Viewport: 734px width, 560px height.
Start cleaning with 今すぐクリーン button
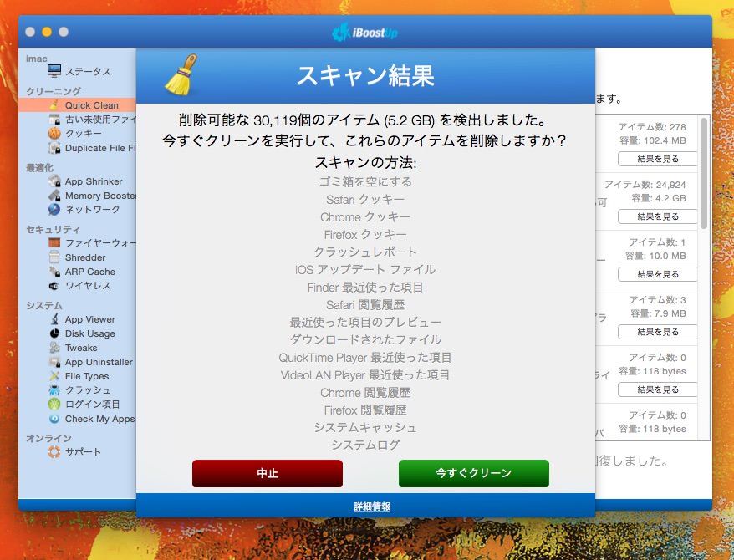pyautogui.click(x=474, y=473)
